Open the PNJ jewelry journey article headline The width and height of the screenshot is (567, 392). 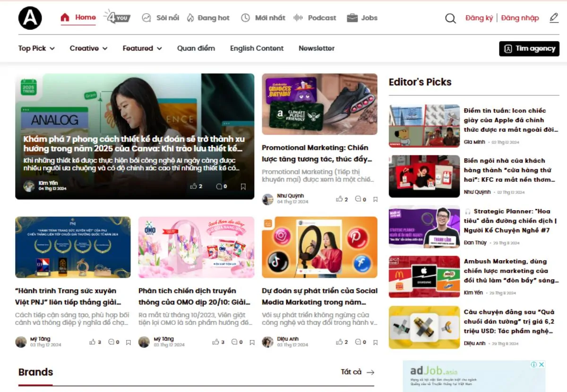pos(68,297)
